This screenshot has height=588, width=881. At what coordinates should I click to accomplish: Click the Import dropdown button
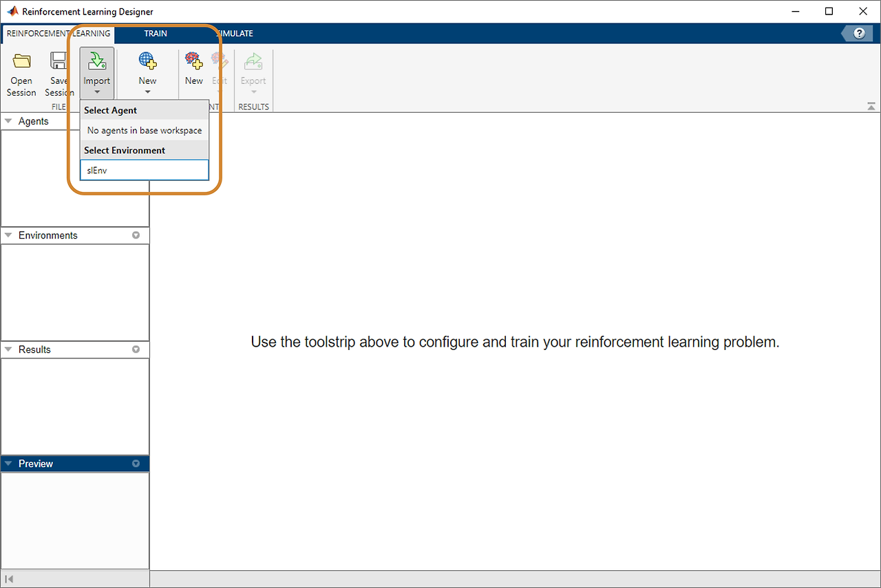pyautogui.click(x=97, y=74)
